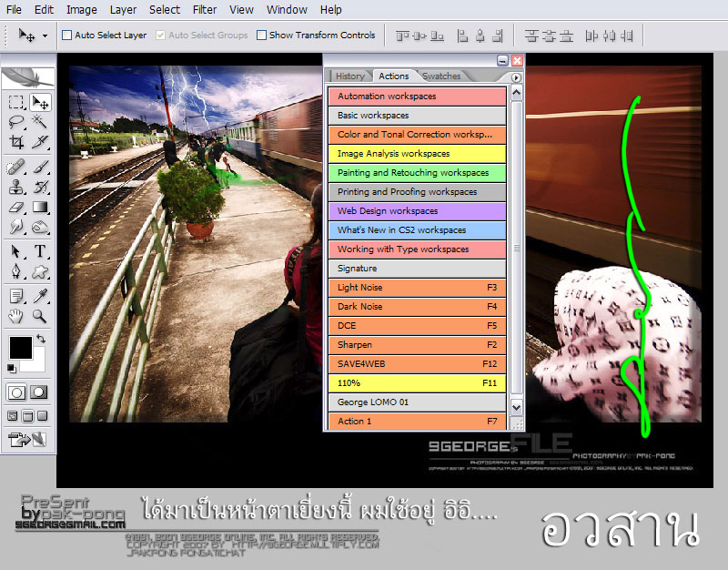This screenshot has width=728, height=570.
Task: Switch to Quick Mask Mode
Action: point(39,392)
